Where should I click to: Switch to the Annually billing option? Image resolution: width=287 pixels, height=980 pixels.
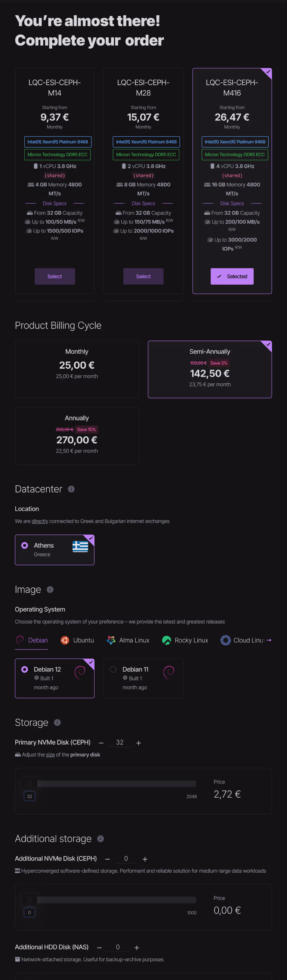tap(77, 436)
